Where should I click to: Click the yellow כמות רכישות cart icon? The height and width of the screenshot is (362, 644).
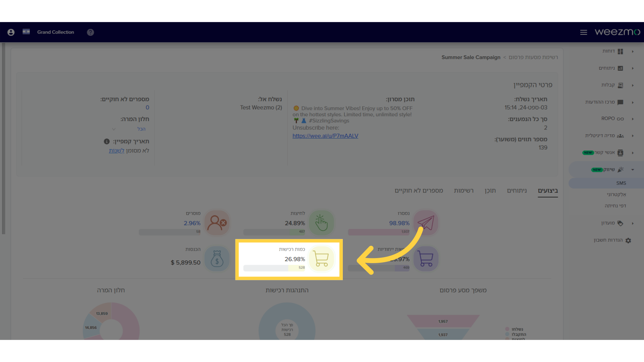tap(321, 259)
